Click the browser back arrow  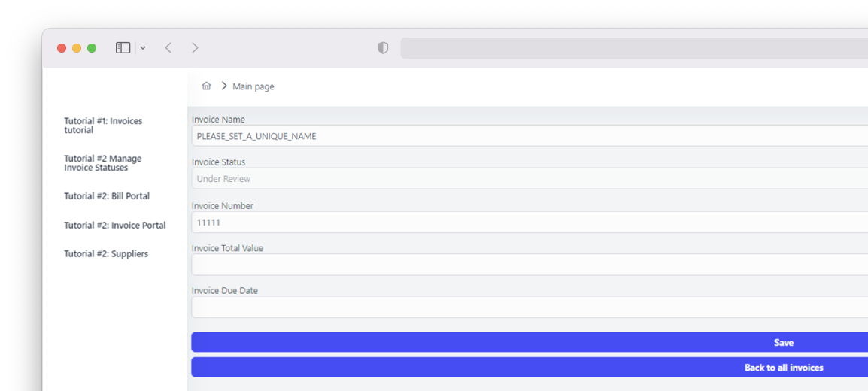(168, 48)
